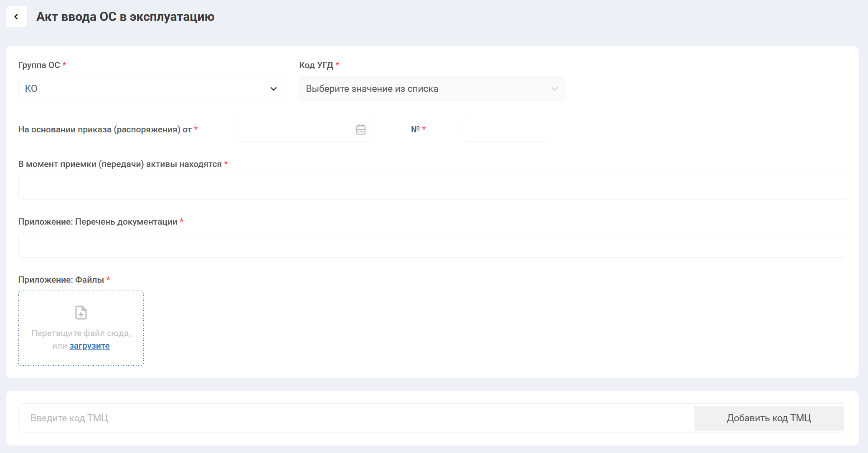Click the Код УГД field label
This screenshot has width=868, height=453.
point(316,65)
